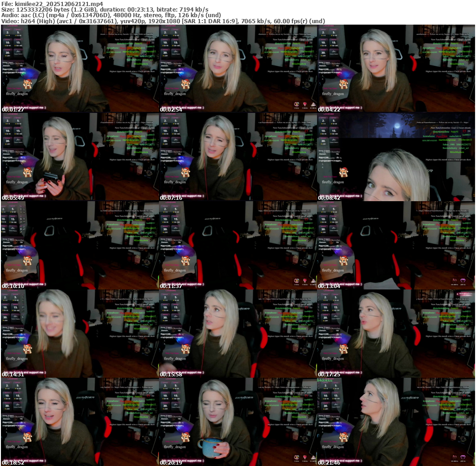Open the 00:11:37 thumbnail
The width and height of the screenshot is (476, 466).
[238, 245]
